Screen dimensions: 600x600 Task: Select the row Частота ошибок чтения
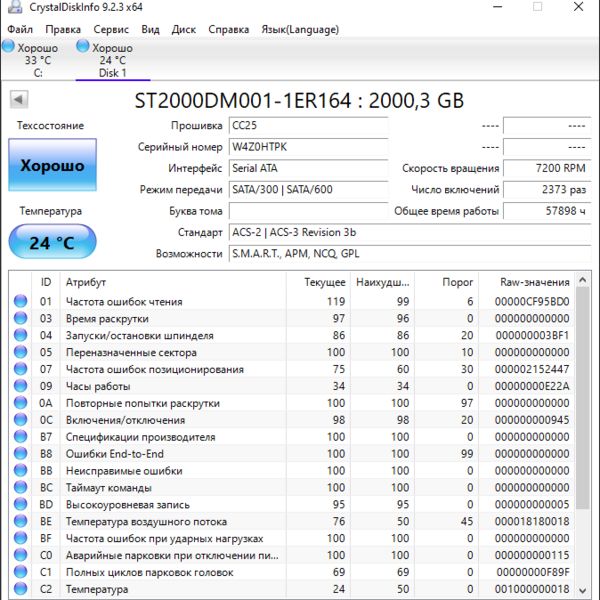click(292, 301)
